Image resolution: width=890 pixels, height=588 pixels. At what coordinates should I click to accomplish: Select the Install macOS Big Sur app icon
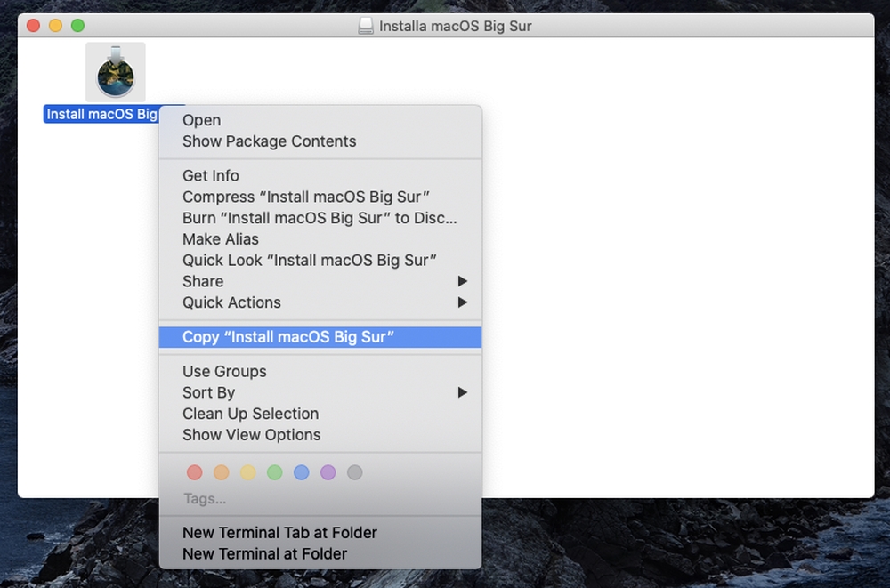[115, 72]
